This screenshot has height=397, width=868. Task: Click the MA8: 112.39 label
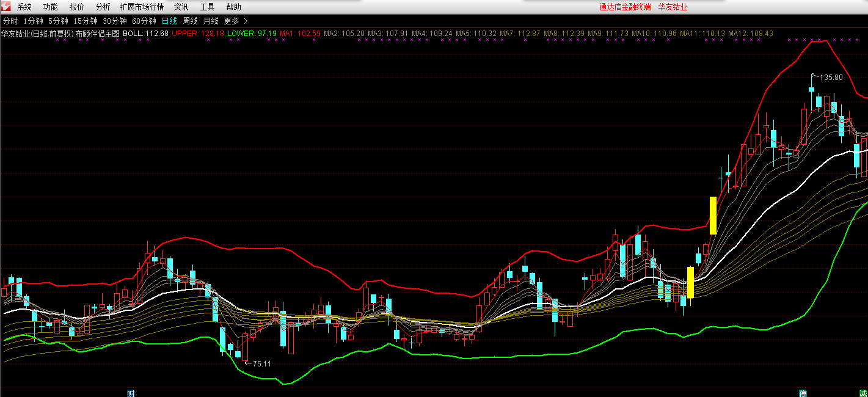pos(564,34)
